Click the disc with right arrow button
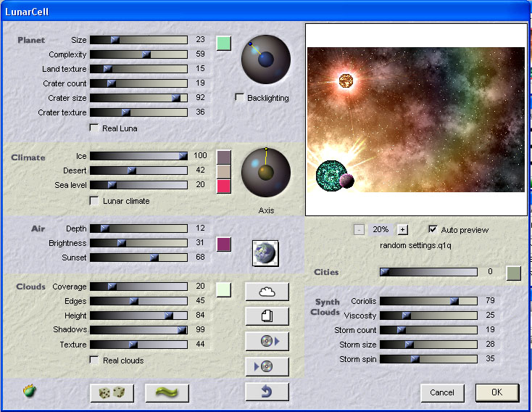 pos(267,341)
